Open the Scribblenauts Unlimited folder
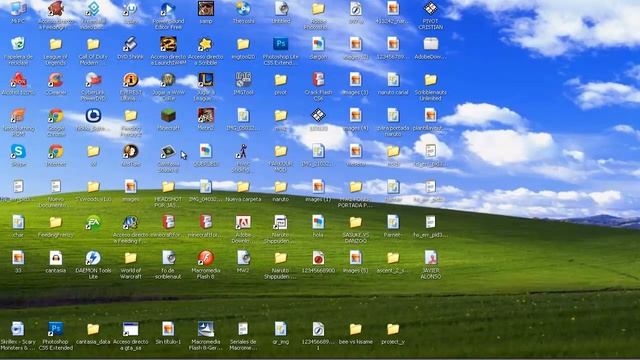This screenshot has width=640, height=360. pyautogui.click(x=431, y=80)
